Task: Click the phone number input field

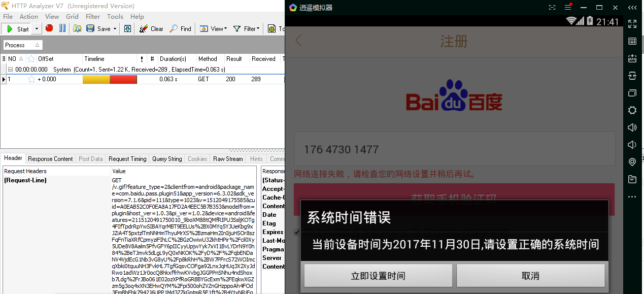Action: click(454, 149)
